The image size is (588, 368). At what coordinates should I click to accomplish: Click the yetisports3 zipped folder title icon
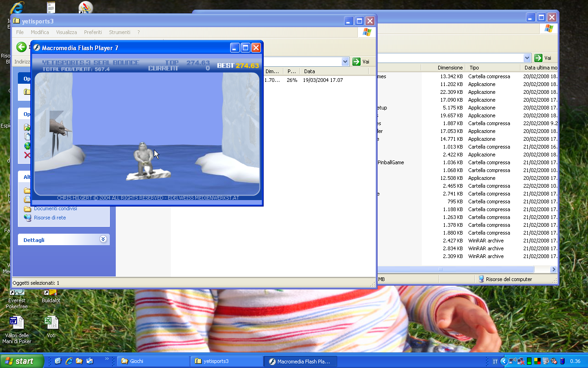(x=16, y=21)
